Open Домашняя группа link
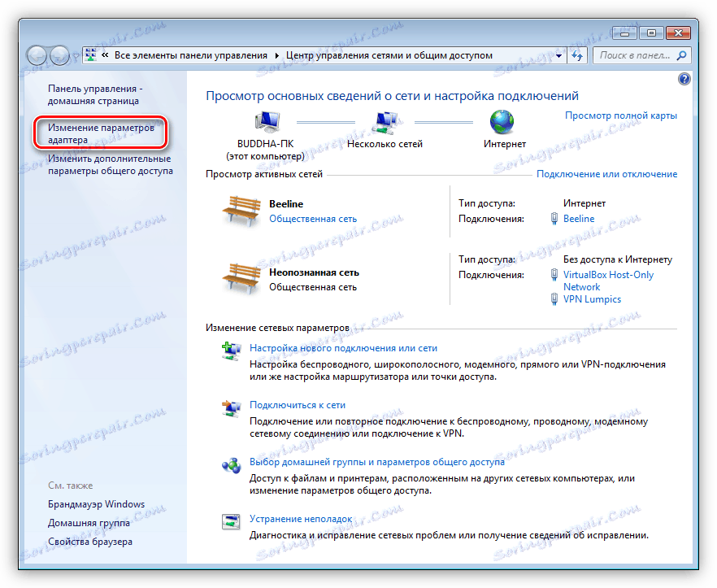Viewport: 717px width, 588px height. (89, 523)
